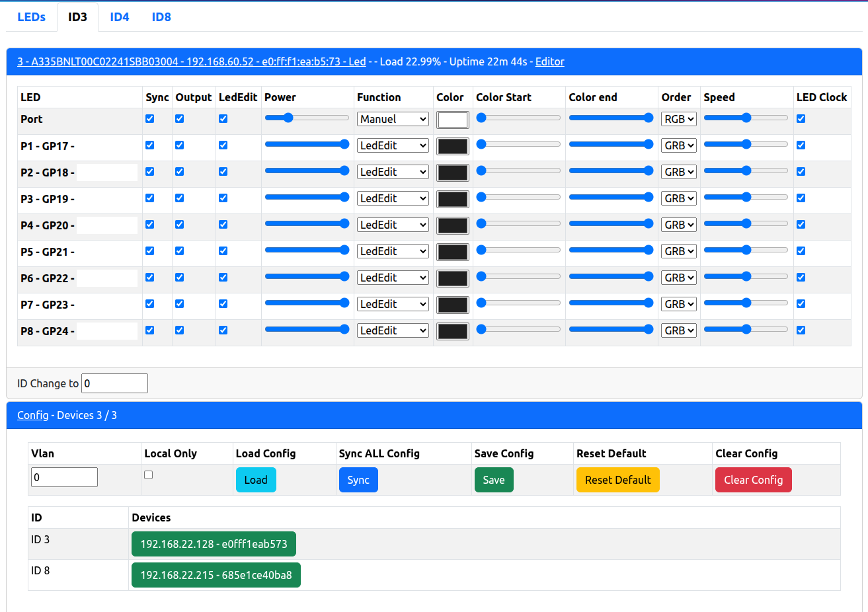Viewport: 868px width, 612px height.
Task: Open the Editor link
Action: pyautogui.click(x=549, y=61)
